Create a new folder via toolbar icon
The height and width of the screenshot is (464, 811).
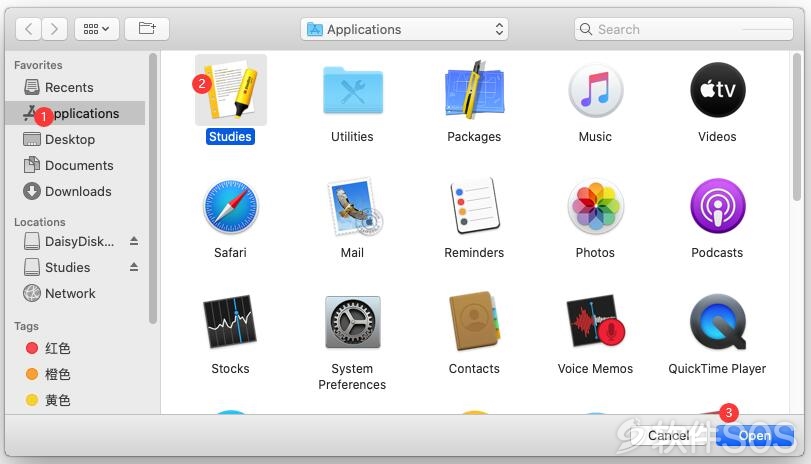click(x=147, y=28)
